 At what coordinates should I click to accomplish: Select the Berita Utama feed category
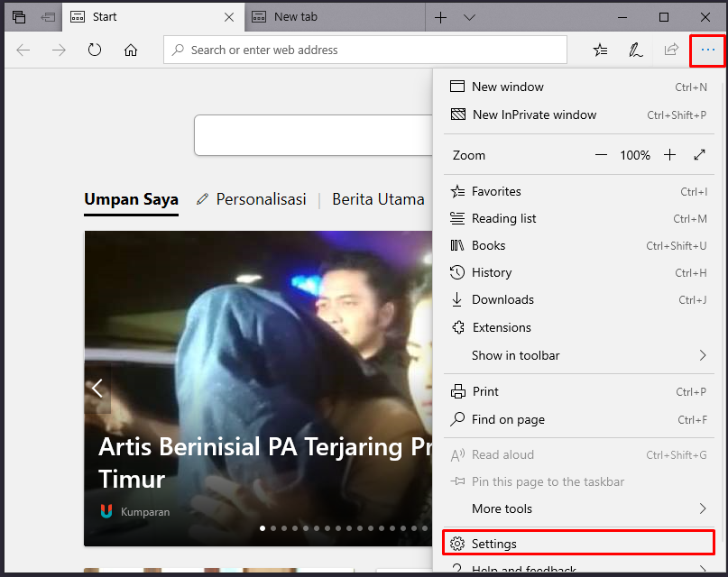click(x=378, y=199)
